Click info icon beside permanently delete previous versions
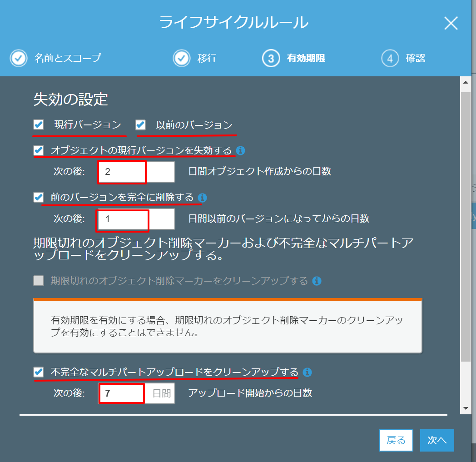Screen dimensions: 476x462 tap(203, 198)
